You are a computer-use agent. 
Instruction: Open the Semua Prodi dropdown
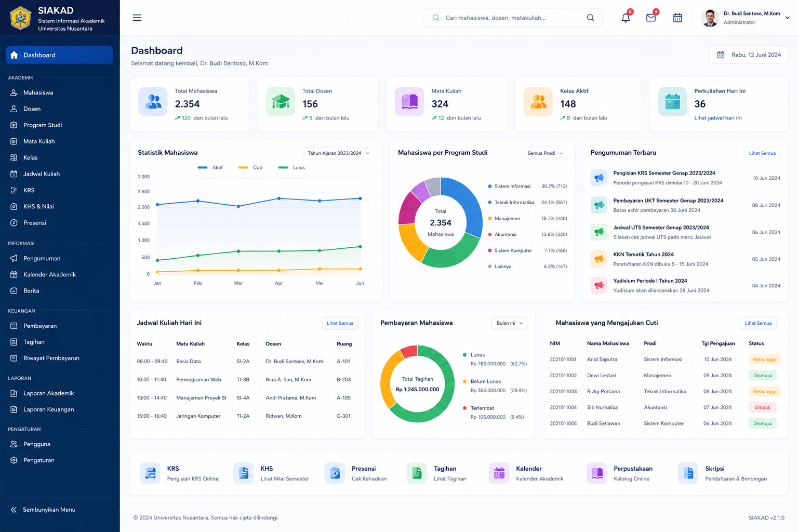(x=544, y=153)
